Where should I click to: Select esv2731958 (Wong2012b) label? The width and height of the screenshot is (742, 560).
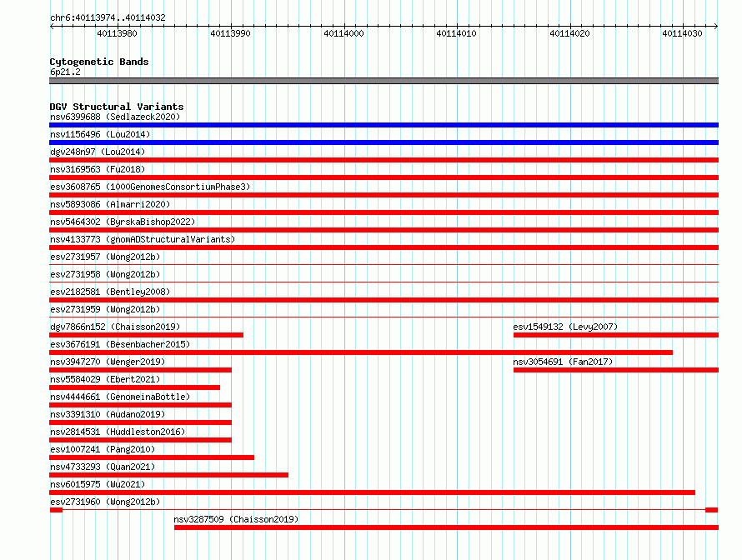105,274
